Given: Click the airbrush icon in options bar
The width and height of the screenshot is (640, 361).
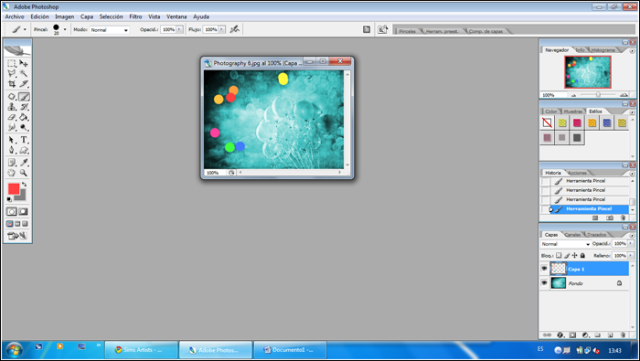Looking at the screenshot, I should [235, 29].
